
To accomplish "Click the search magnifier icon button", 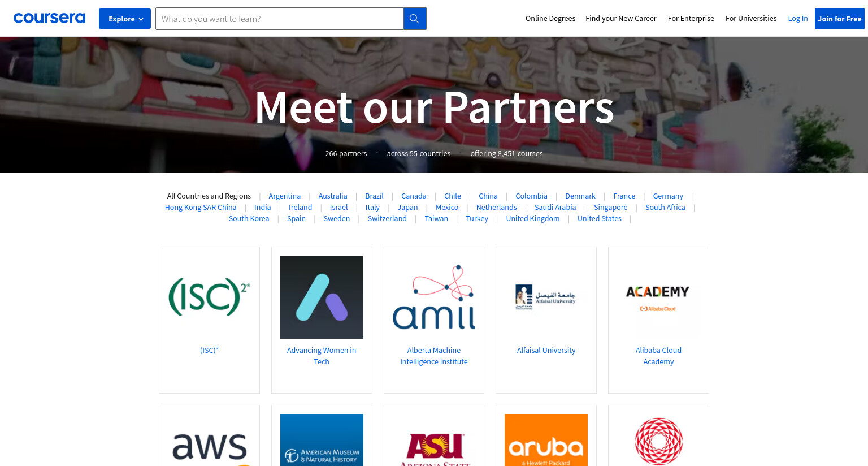I will 415,19.
